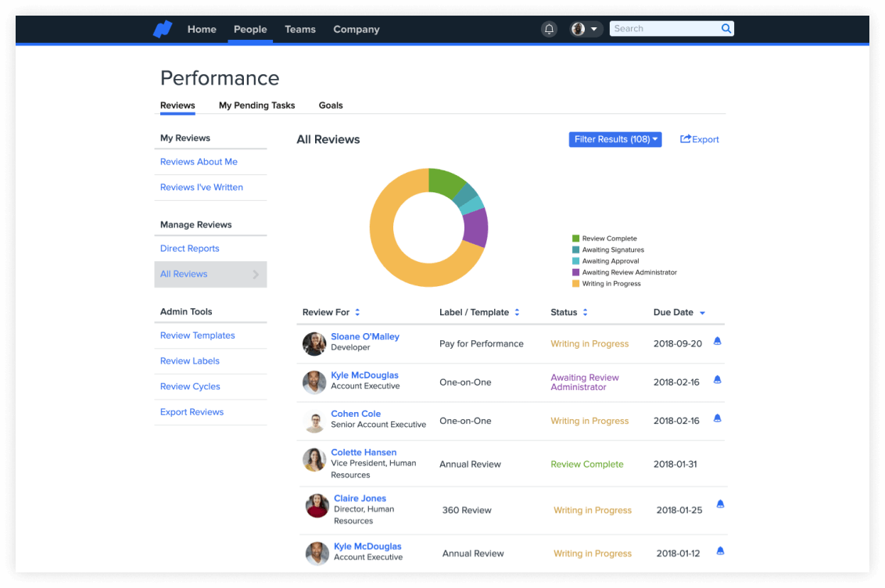Open the user profile avatar dropdown
Image resolution: width=885 pixels, height=588 pixels.
coord(586,29)
